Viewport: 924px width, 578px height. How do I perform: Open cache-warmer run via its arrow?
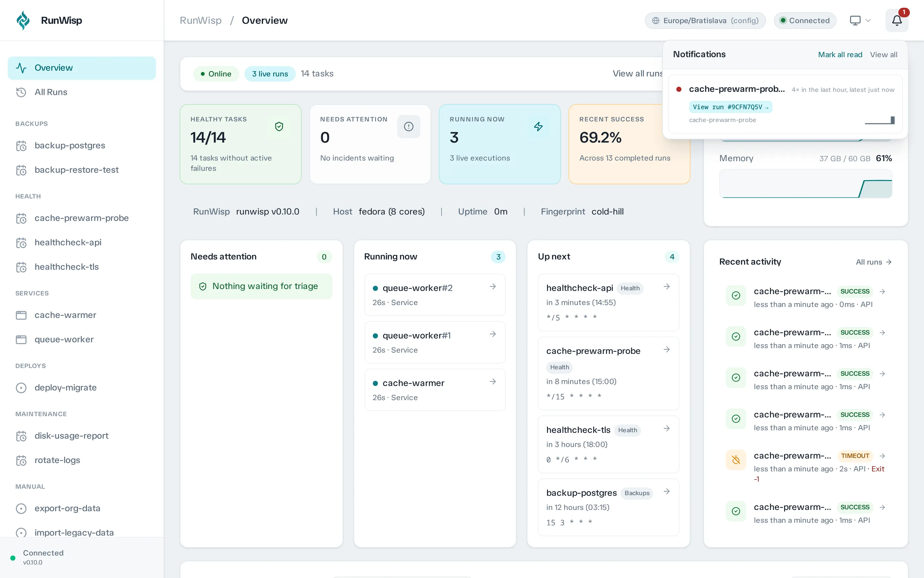pyautogui.click(x=493, y=381)
